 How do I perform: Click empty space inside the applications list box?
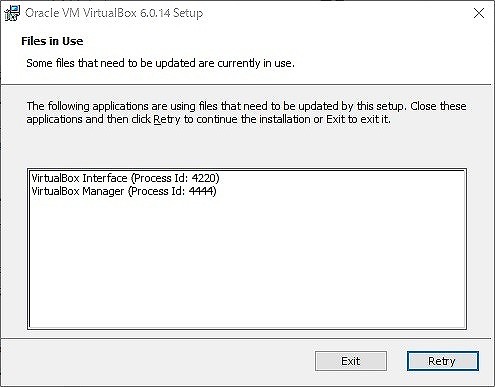247,263
